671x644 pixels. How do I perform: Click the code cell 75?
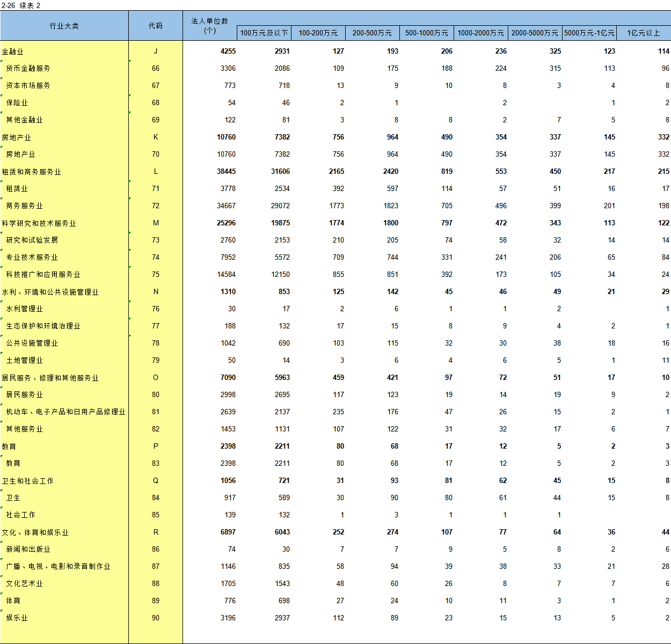coord(156,275)
